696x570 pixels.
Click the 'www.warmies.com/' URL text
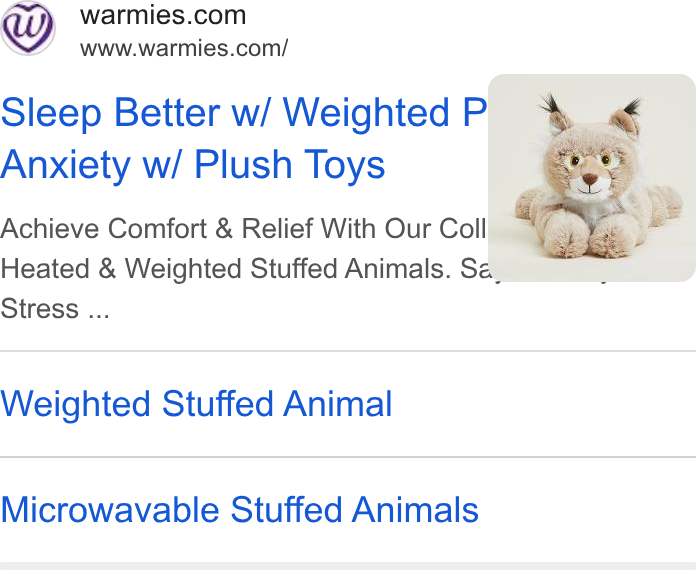point(184,48)
